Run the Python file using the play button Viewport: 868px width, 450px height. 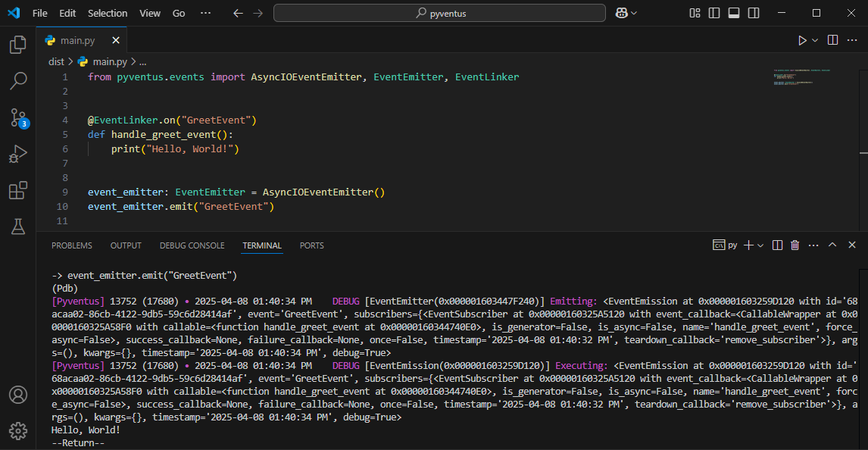click(803, 40)
